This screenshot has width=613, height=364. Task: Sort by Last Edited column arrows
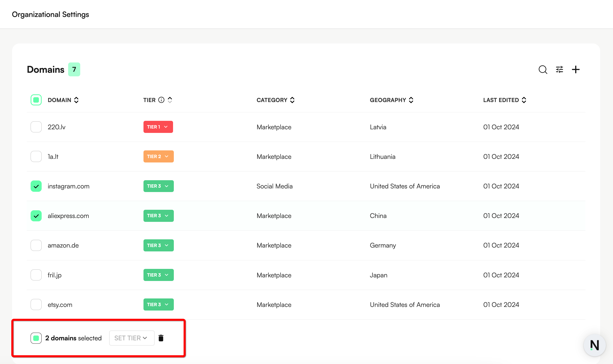524,100
